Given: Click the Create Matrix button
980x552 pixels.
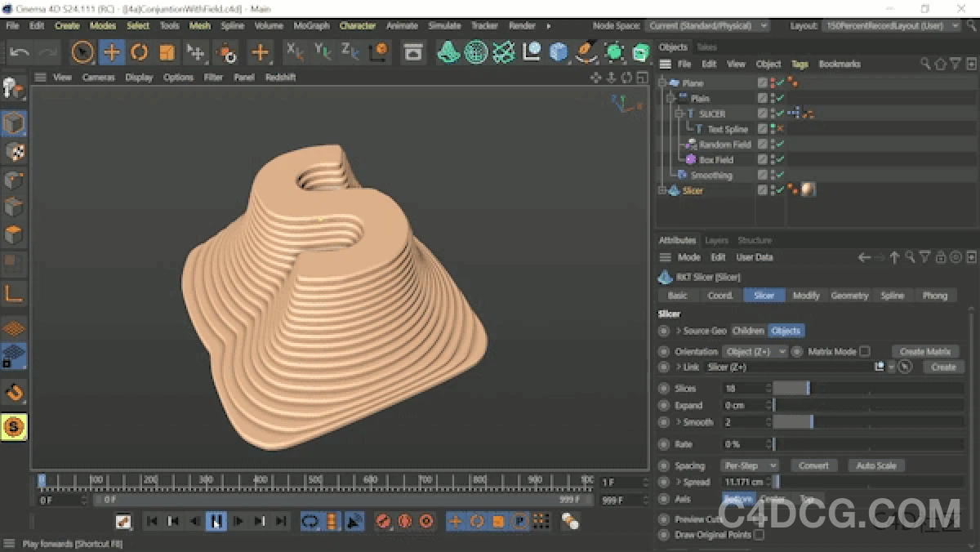Looking at the screenshot, I should (x=924, y=351).
